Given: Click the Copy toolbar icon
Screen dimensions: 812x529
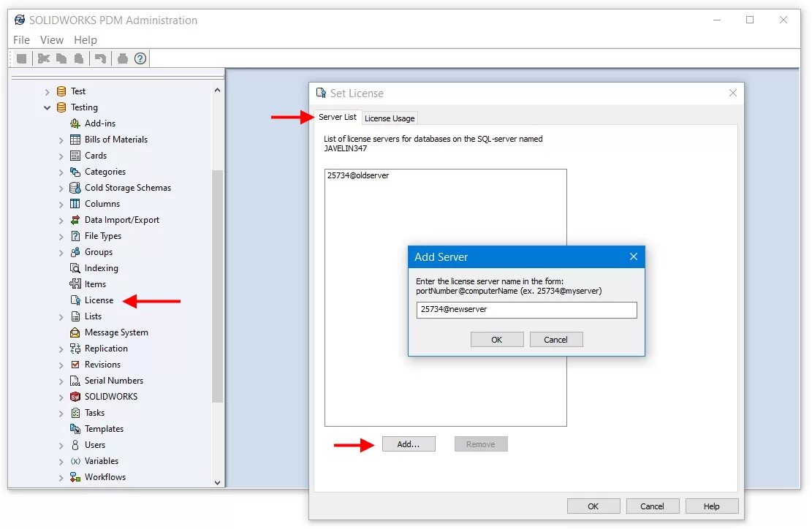Looking at the screenshot, I should point(61,58).
